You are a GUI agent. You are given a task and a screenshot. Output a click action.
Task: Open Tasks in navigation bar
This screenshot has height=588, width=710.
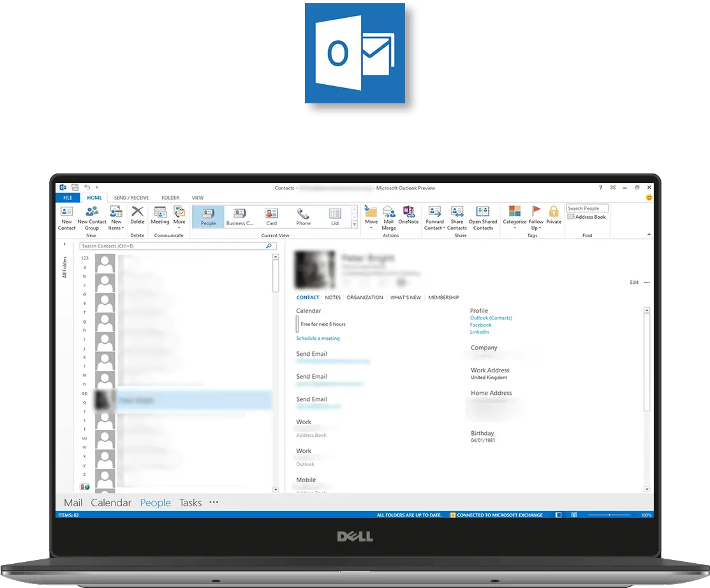[x=190, y=503]
